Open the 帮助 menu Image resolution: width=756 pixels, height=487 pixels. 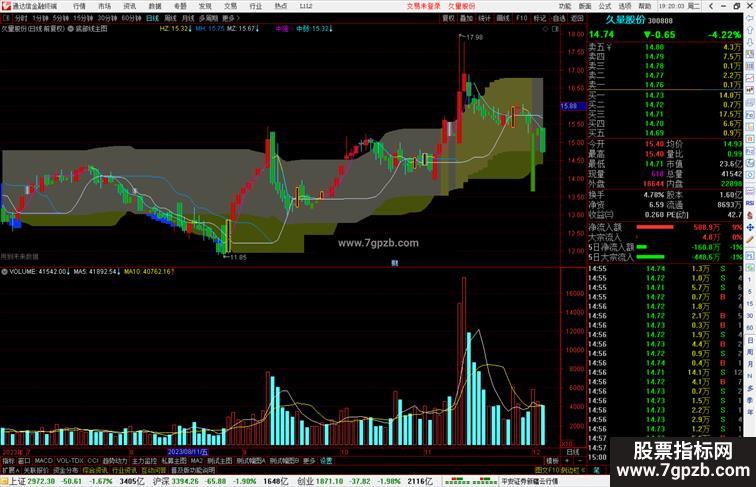[645, 6]
